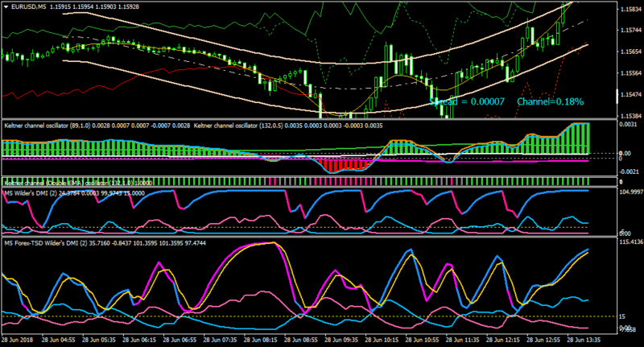Click the 15 level label in bottom panel
644x347 pixels.
[621, 316]
